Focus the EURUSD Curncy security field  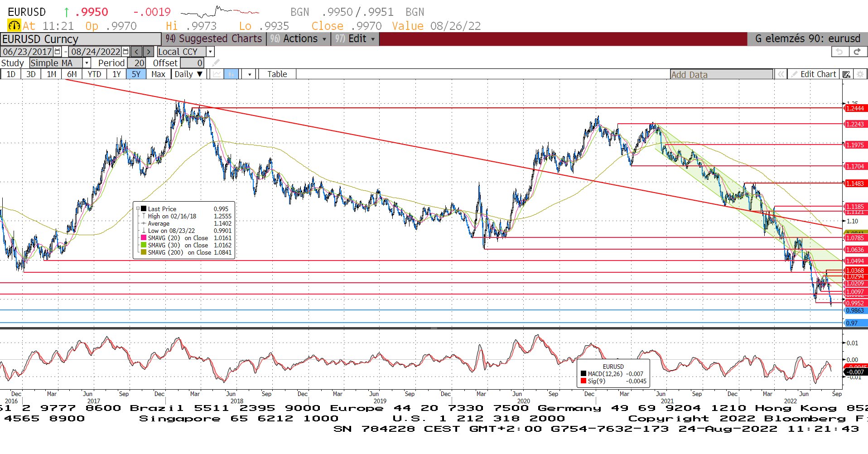(81, 39)
